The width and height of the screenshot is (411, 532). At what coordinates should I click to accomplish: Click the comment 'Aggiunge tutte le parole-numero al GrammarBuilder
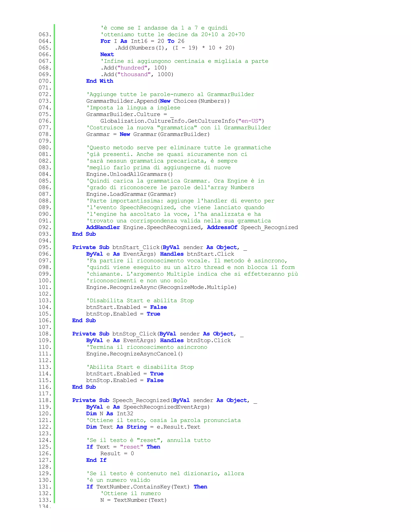click(x=170, y=95)
